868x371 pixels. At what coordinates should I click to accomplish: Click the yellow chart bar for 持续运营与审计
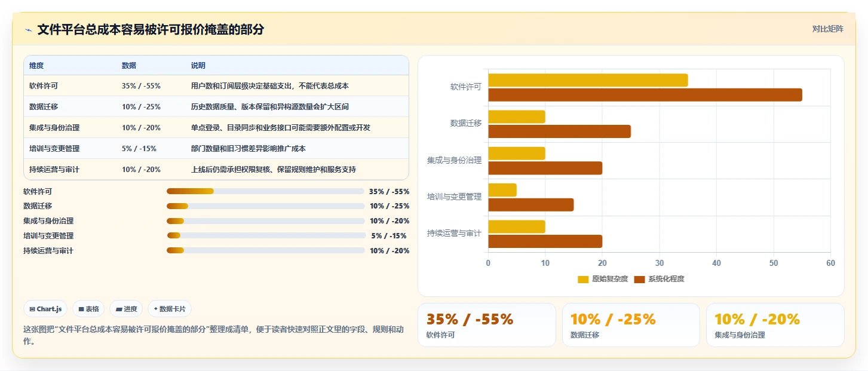pyautogui.click(x=517, y=226)
